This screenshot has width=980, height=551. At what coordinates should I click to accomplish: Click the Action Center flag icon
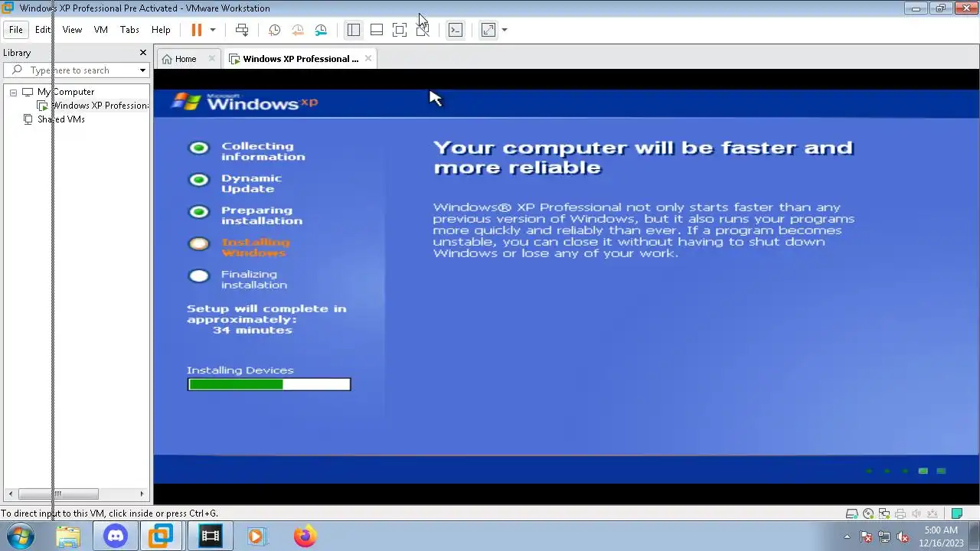866,537
